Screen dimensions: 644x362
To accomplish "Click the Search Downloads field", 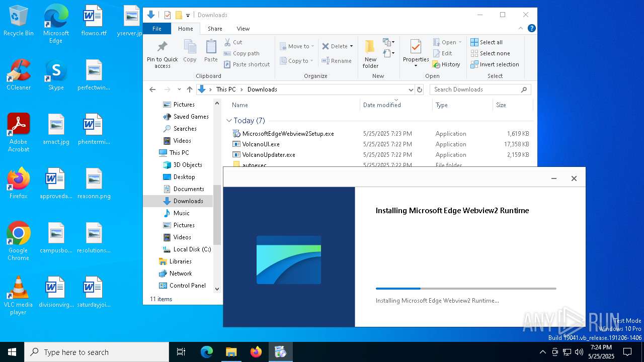I will [480, 89].
